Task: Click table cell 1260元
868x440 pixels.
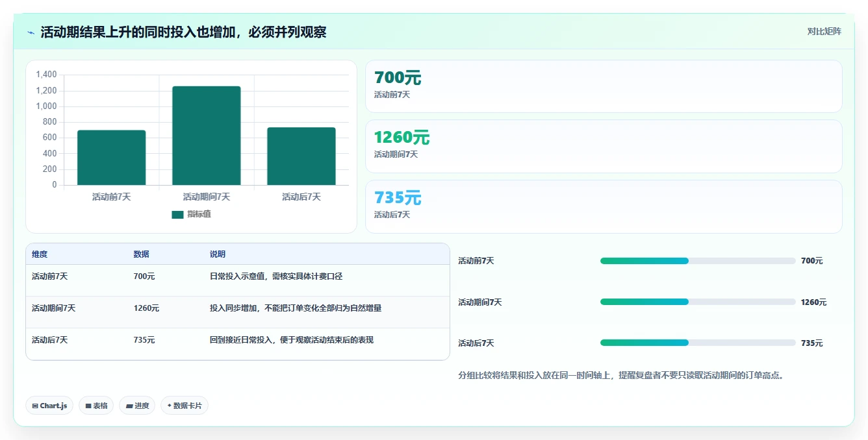Action: (146, 308)
